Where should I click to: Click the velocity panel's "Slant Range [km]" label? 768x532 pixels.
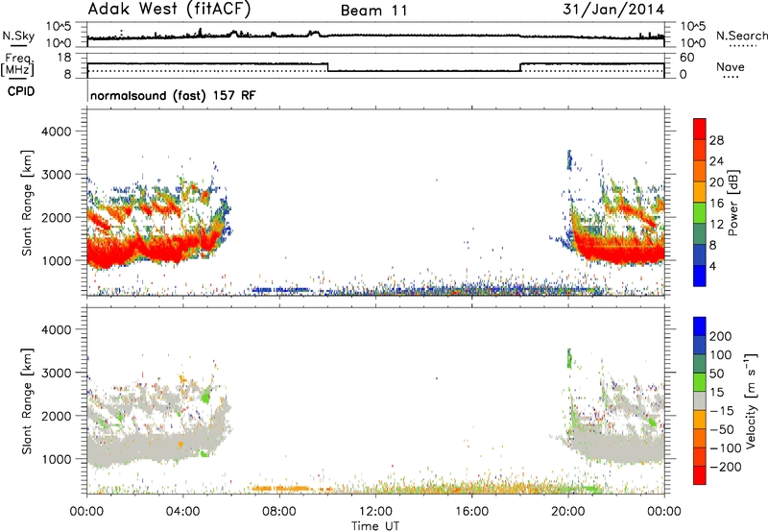click(27, 401)
